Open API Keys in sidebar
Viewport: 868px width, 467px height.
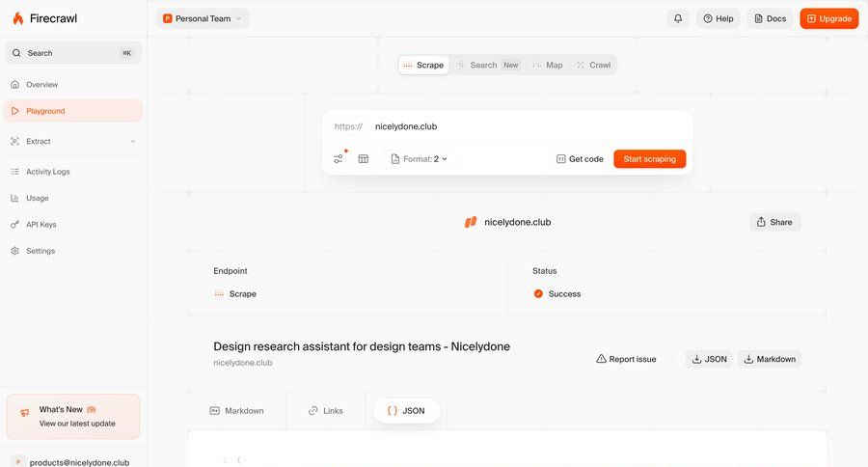click(41, 225)
